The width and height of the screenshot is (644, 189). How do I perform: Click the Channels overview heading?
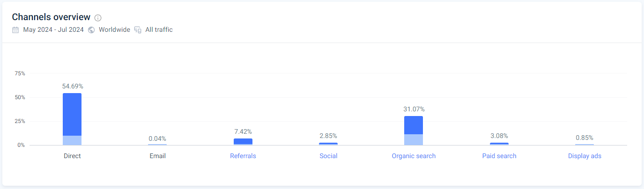pos(51,17)
